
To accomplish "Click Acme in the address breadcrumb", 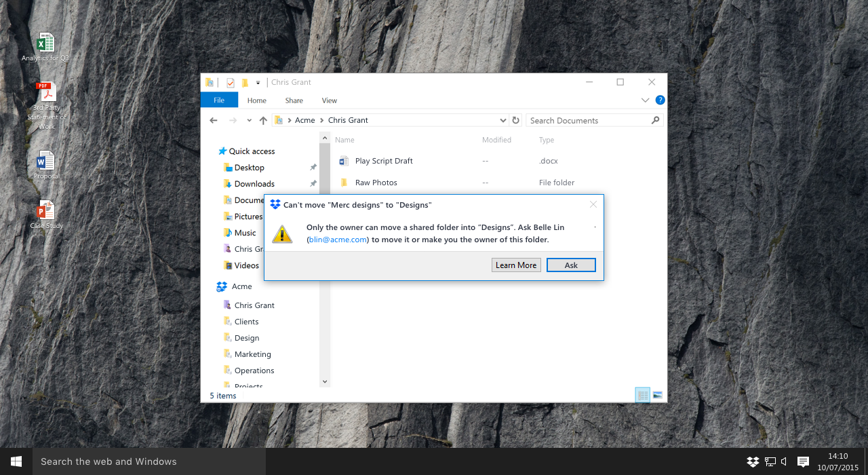I will (305, 120).
